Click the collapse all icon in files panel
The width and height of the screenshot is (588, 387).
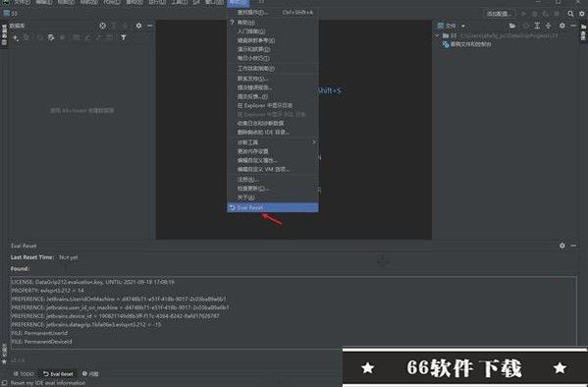(549, 26)
